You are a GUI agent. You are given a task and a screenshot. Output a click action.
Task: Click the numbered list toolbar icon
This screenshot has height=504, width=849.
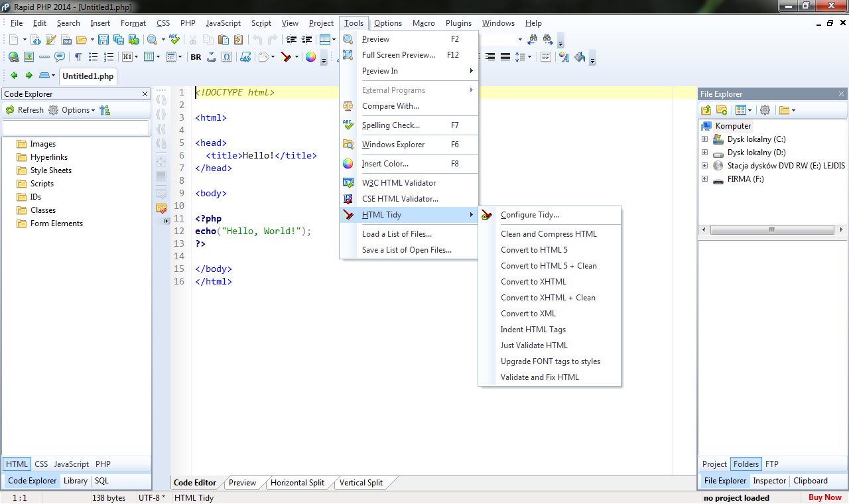click(109, 57)
